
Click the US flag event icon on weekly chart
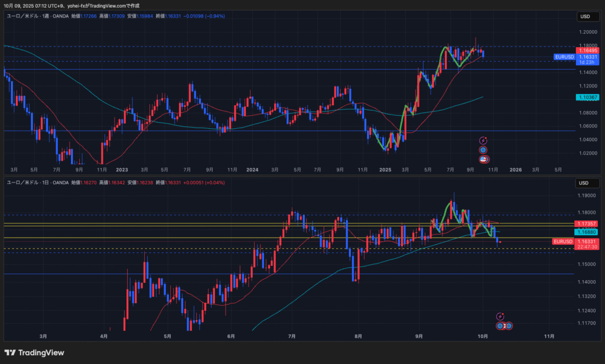pyautogui.click(x=483, y=159)
